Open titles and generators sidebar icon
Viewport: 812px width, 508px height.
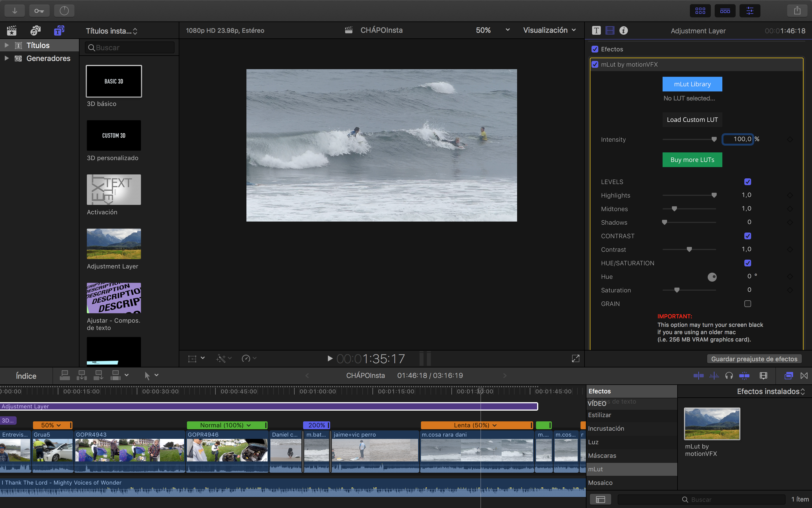59,30
